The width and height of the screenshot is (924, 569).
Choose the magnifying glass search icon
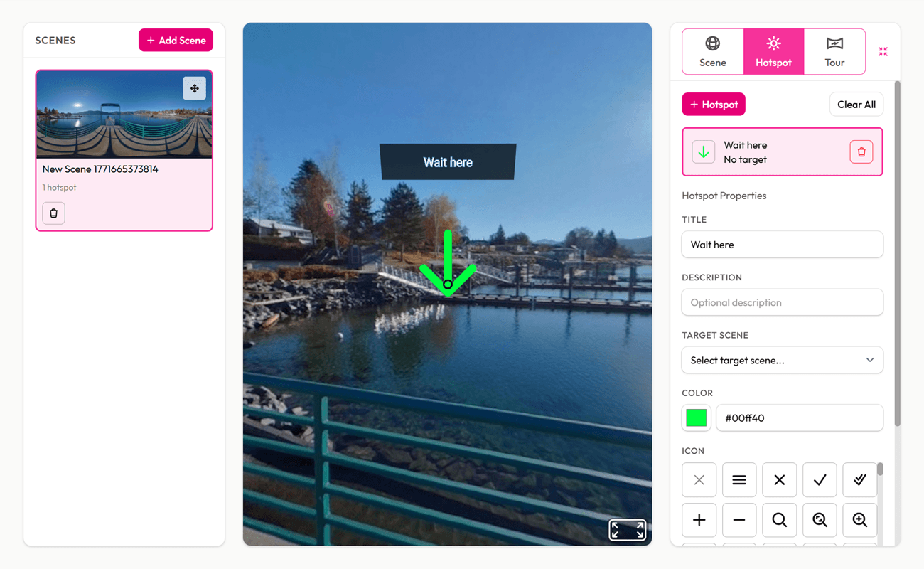point(779,520)
